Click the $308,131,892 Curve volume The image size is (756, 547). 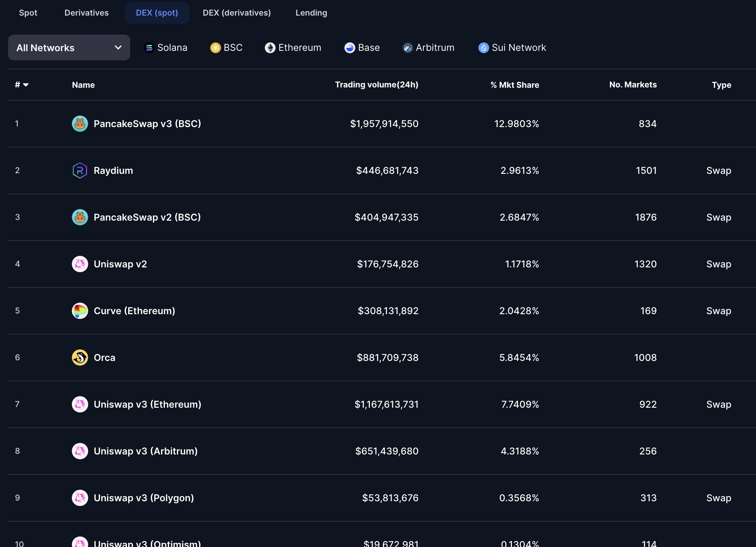(x=388, y=311)
